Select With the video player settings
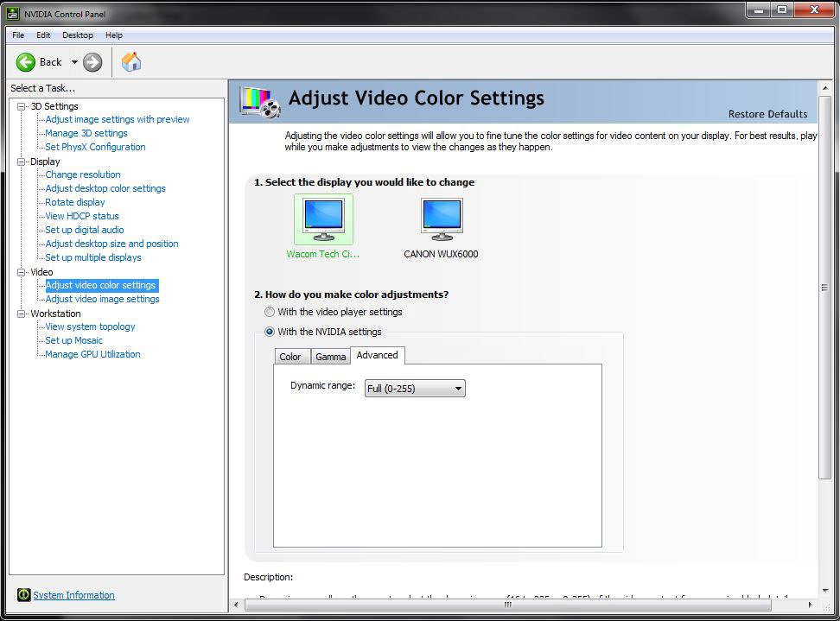 [270, 312]
